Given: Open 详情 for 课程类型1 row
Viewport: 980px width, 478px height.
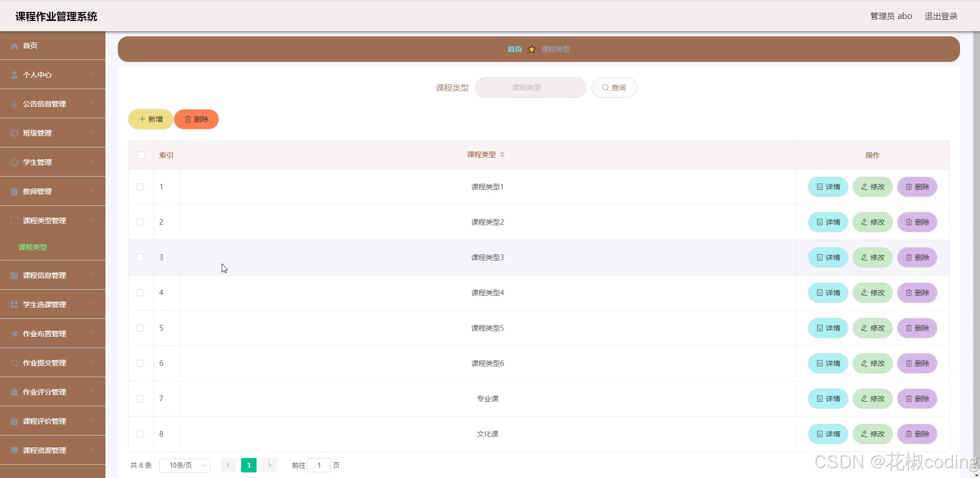Looking at the screenshot, I should tap(828, 187).
